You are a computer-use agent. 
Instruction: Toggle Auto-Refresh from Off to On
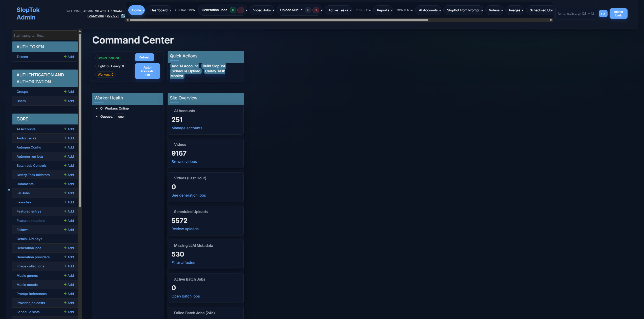[x=147, y=71]
